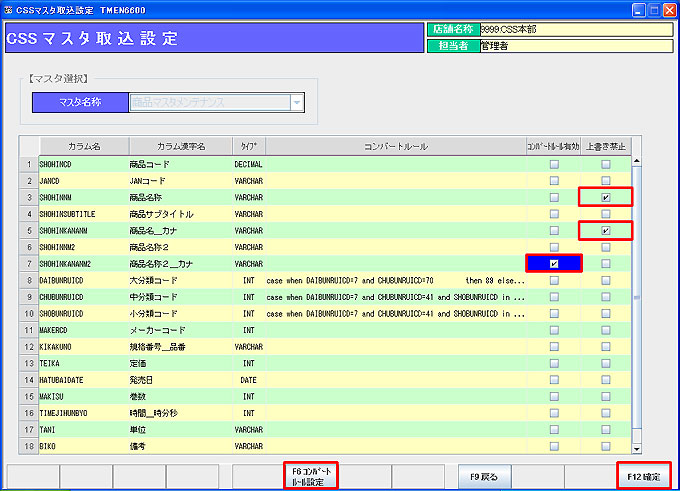Enable convert rule for SHOBUNRUICD row
Viewport: 680px width, 491px height.
click(x=554, y=314)
